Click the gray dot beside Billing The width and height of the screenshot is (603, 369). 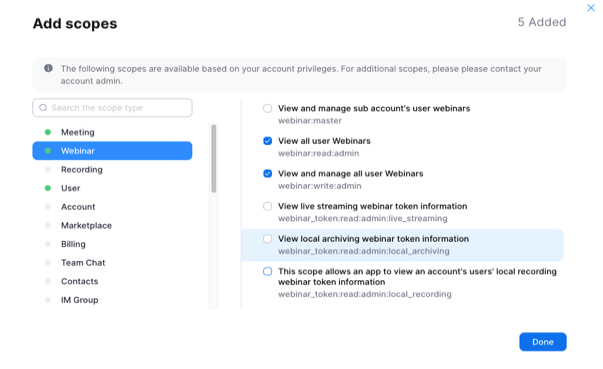pyautogui.click(x=48, y=244)
